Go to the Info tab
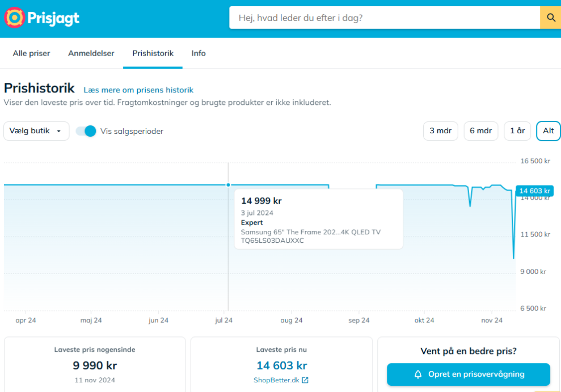Image resolution: width=561 pixels, height=392 pixels. pyautogui.click(x=199, y=53)
